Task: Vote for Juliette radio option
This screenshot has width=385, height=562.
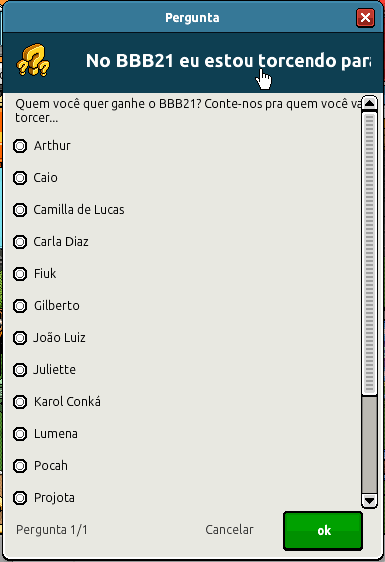Action: click(20, 370)
